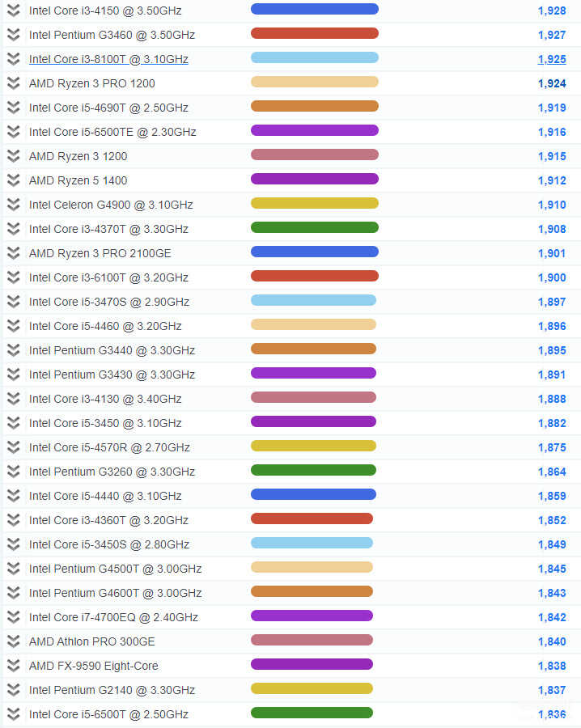This screenshot has width=581, height=728.
Task: Open the Intel Core i5-6500T @ 2.50GHz link
Action: click(108, 714)
